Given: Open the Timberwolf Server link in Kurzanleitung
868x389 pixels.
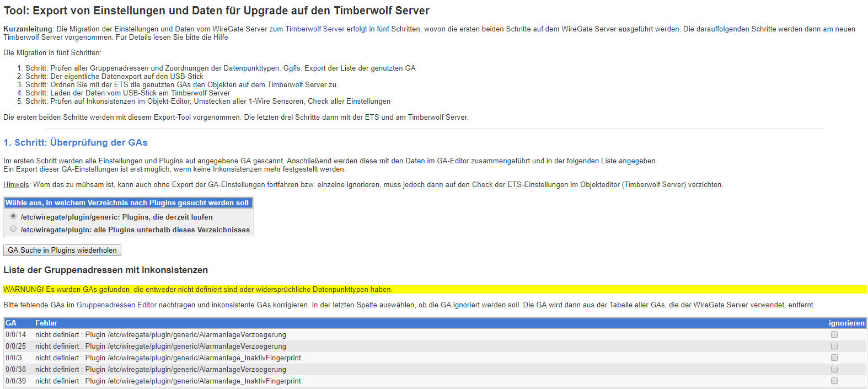Looking at the screenshot, I should click(315, 29).
